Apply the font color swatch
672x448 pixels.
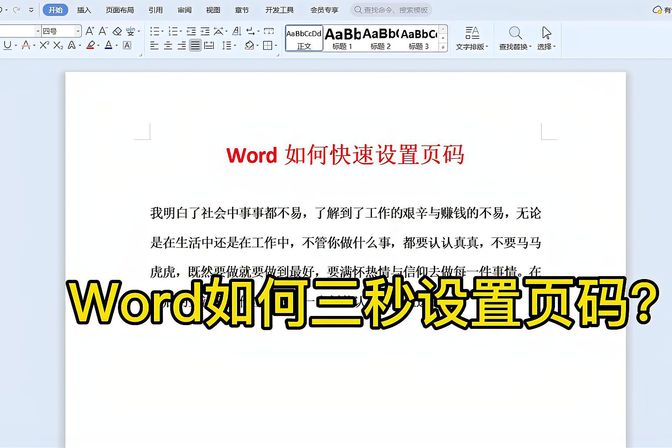coord(108,45)
